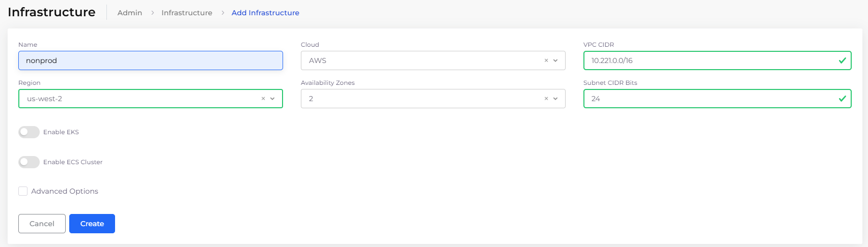This screenshot has height=247, width=868.
Task: Enable the EKS toggle
Action: (x=29, y=132)
